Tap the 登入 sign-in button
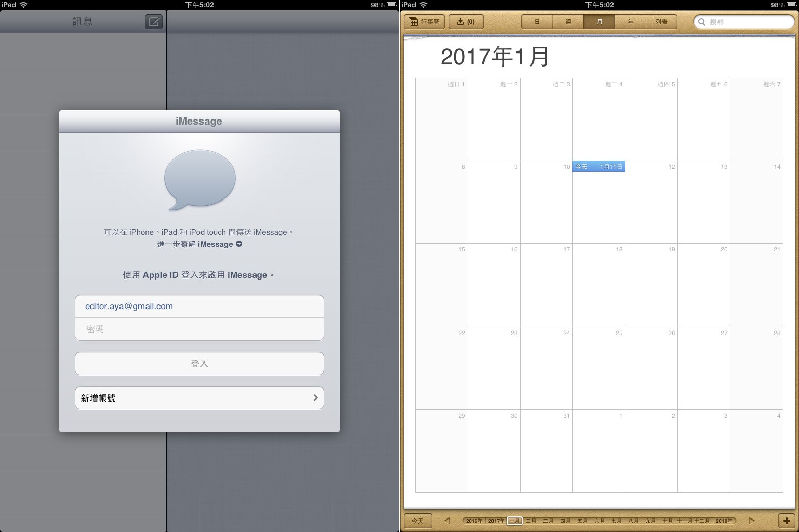 pos(199,364)
